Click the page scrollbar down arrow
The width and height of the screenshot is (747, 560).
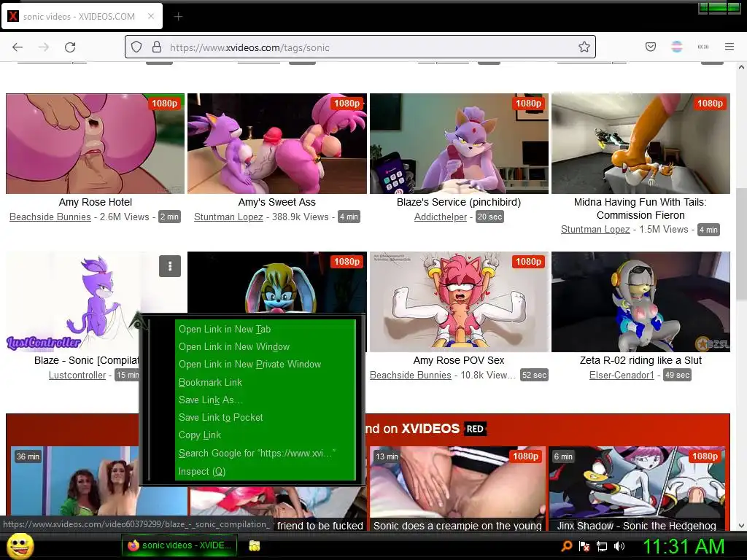(x=741, y=526)
